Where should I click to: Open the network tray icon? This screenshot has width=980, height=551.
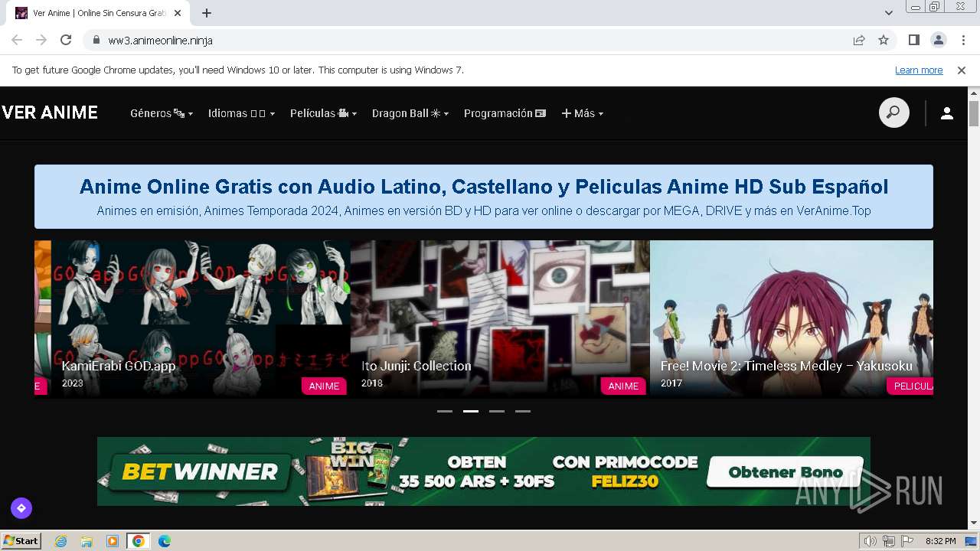point(888,541)
